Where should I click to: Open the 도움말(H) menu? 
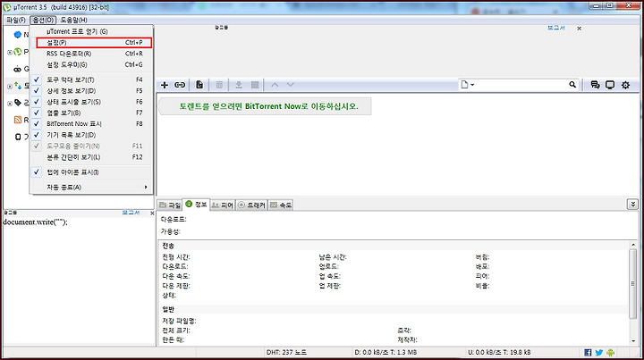click(74, 20)
